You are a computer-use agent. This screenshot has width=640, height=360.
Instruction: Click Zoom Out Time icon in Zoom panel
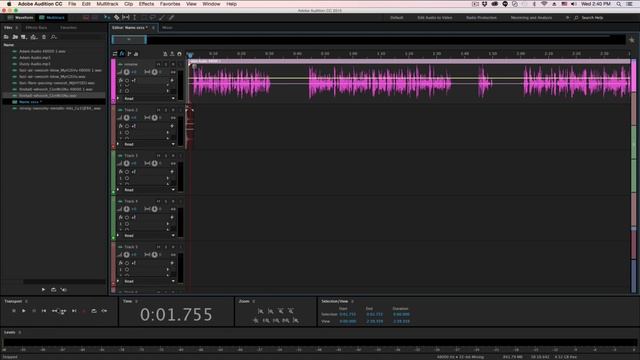(291, 311)
